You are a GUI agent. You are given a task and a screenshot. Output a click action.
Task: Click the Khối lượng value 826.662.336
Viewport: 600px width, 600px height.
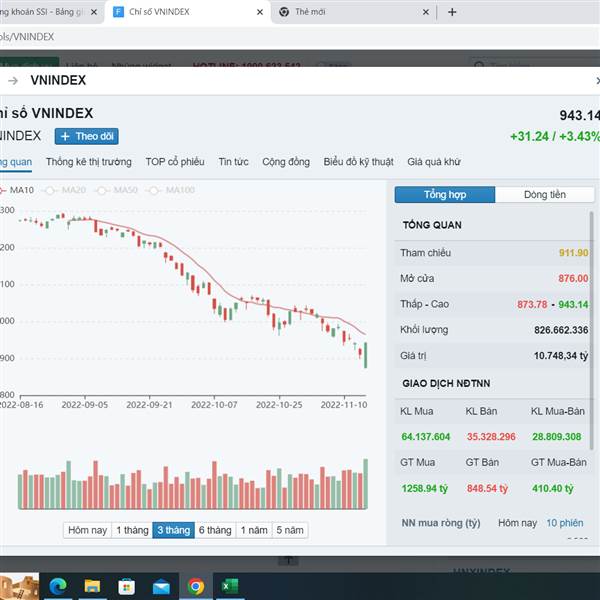point(561,330)
